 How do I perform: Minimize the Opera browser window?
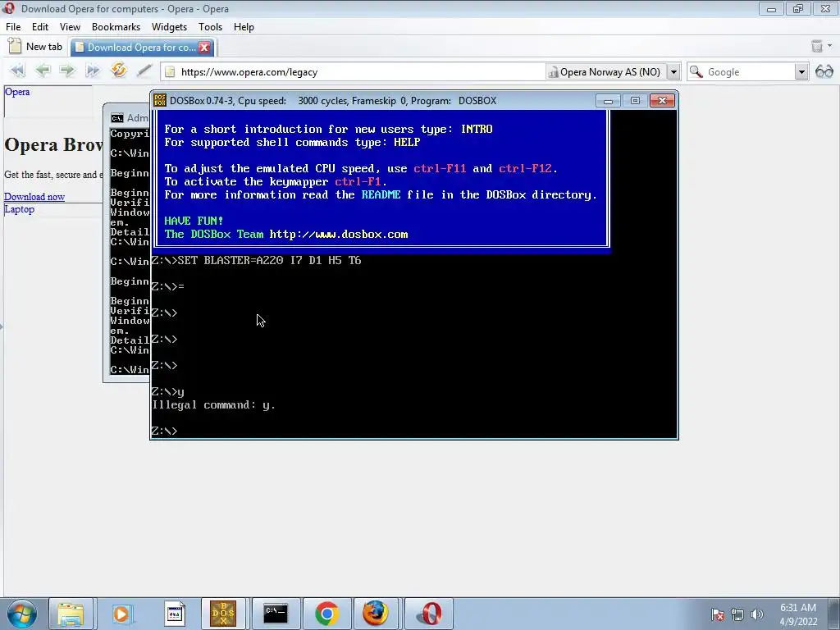(x=771, y=8)
